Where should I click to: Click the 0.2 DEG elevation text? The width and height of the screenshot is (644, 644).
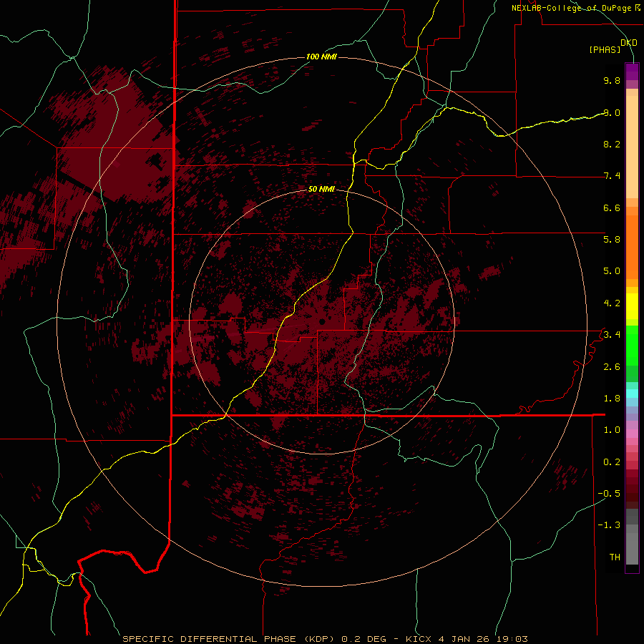364,639
